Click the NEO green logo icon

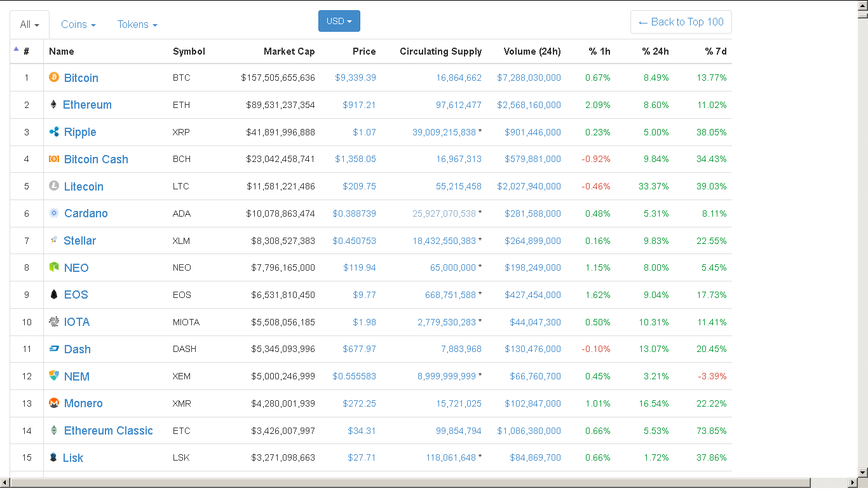click(54, 267)
